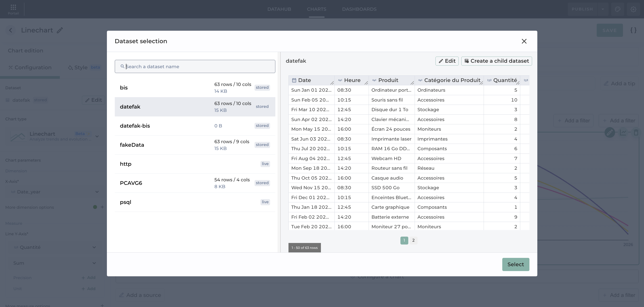Select the http live dataset

195,164
